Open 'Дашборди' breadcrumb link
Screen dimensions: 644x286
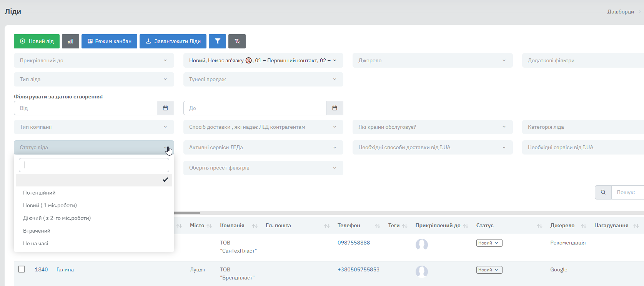[x=621, y=12]
